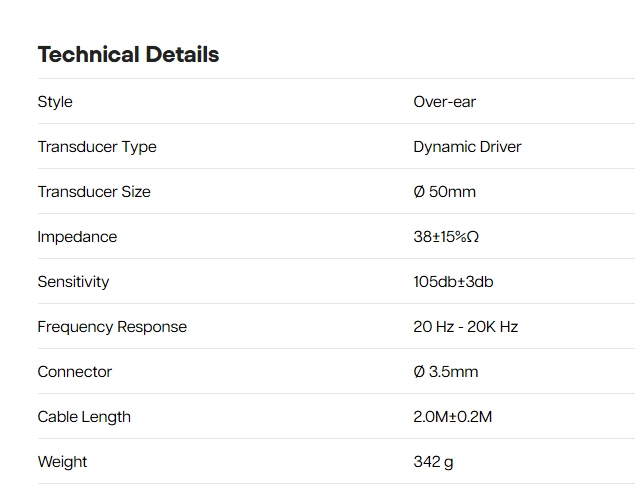Click the Weight row label
This screenshot has height=489, width=635.
coord(62,462)
